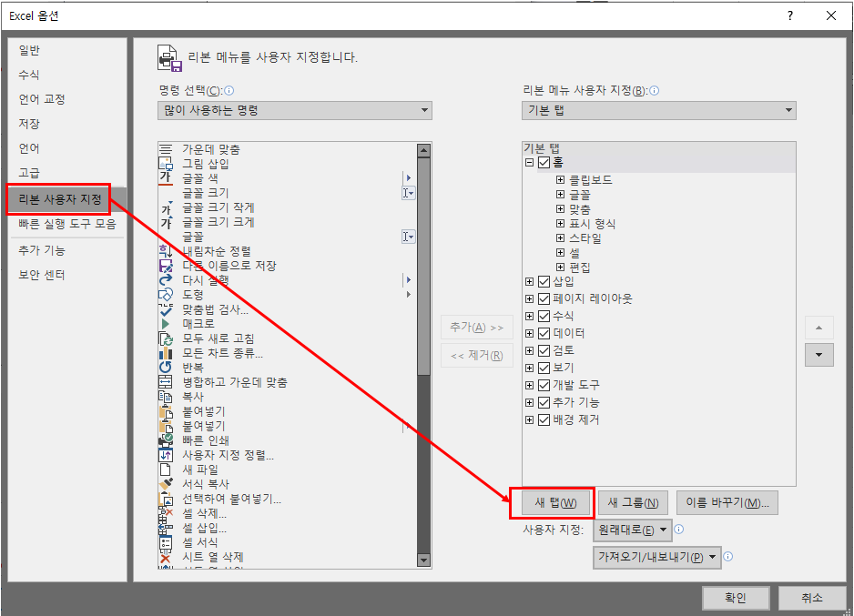The image size is (854, 616).
Task: Select the 병합하고 가운데 맞춤 icon
Action: pyautogui.click(x=166, y=382)
